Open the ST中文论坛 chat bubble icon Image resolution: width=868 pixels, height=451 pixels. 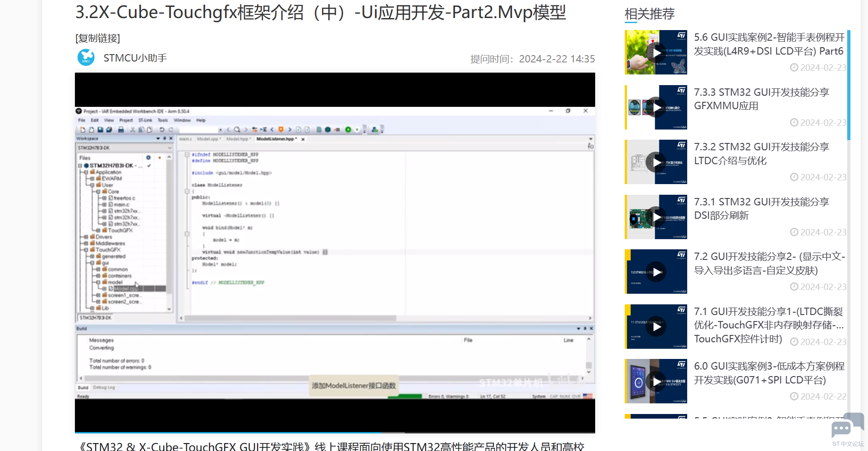(x=847, y=426)
